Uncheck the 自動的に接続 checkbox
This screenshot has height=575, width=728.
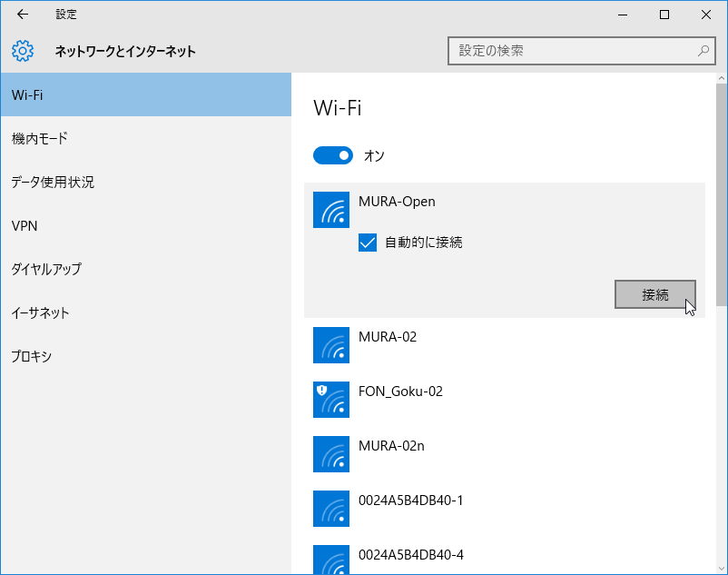click(x=368, y=243)
